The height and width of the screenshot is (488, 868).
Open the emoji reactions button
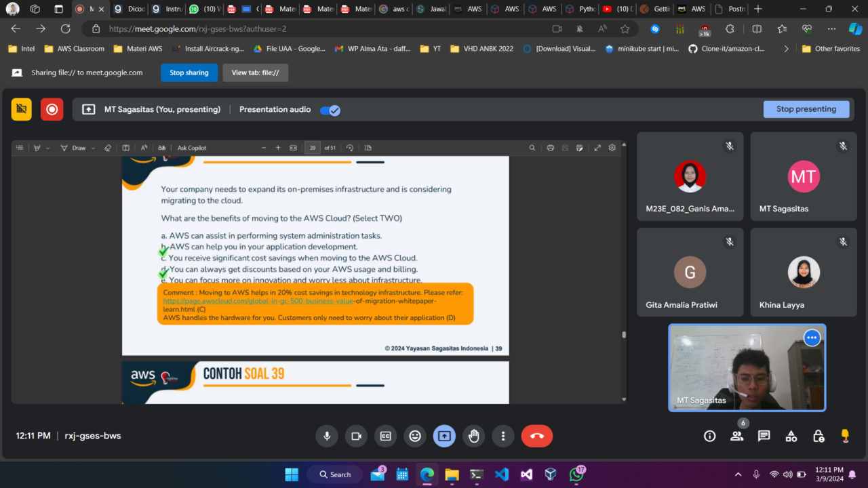click(x=415, y=436)
